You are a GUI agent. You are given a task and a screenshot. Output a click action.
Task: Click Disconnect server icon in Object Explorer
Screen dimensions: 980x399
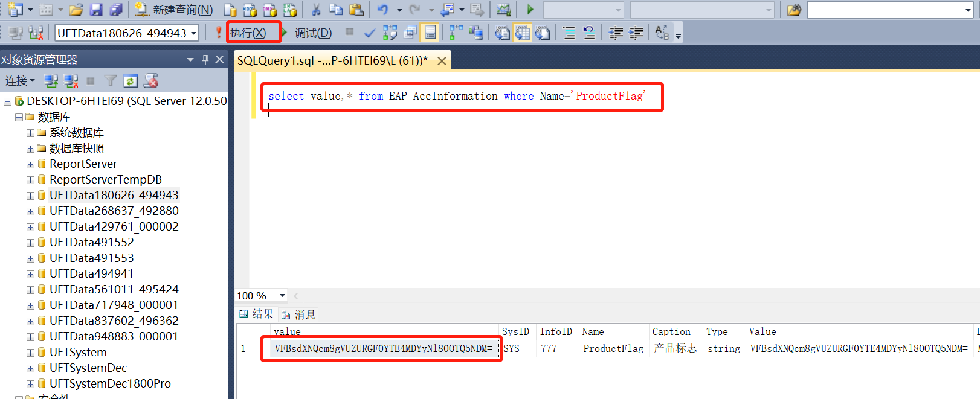[71, 81]
